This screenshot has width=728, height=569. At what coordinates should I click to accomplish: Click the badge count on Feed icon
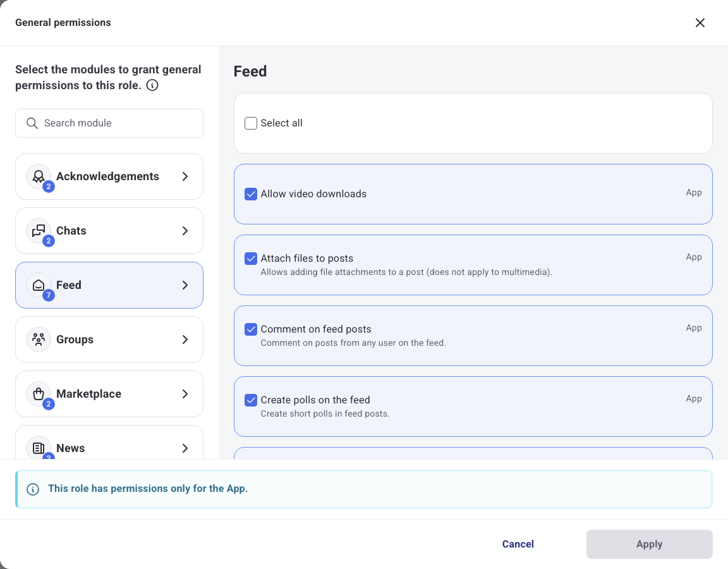click(48, 295)
